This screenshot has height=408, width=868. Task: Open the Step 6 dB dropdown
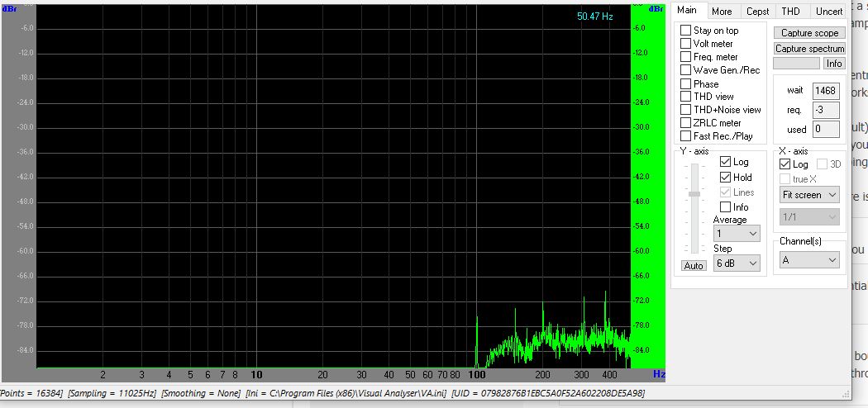click(737, 263)
